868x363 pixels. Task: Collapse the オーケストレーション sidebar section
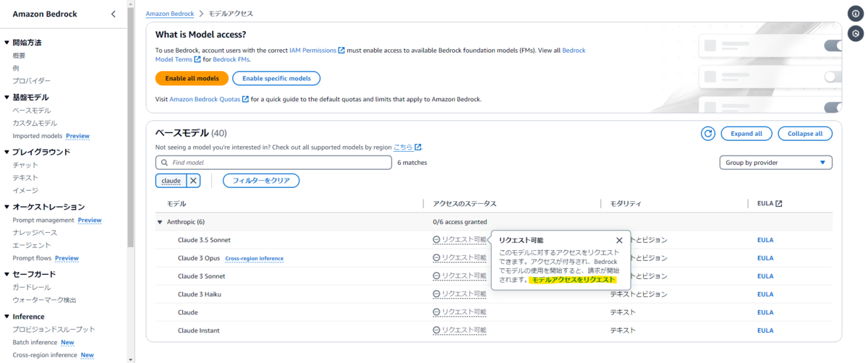[x=7, y=207]
